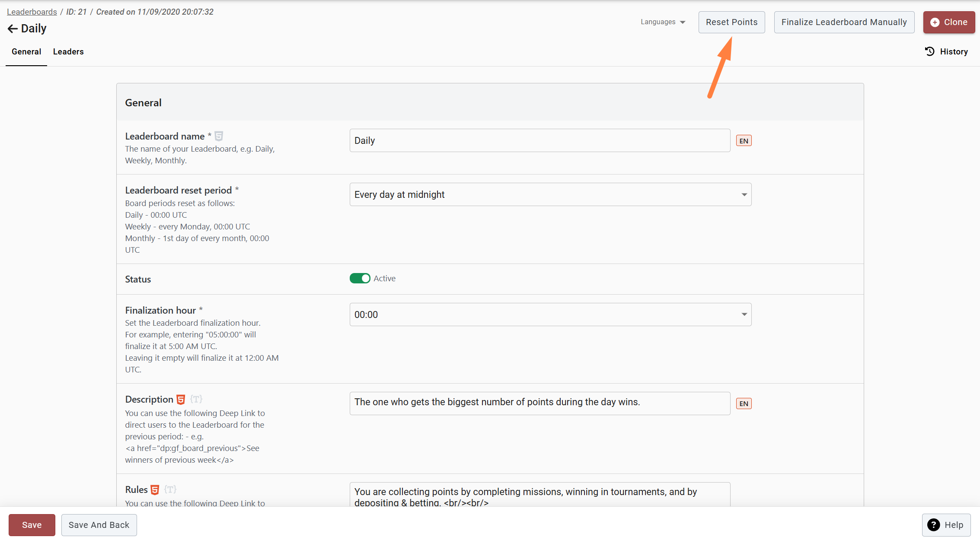Click Finalize Leaderboard Manually button
Viewport: 980px width, 540px height.
coord(844,22)
